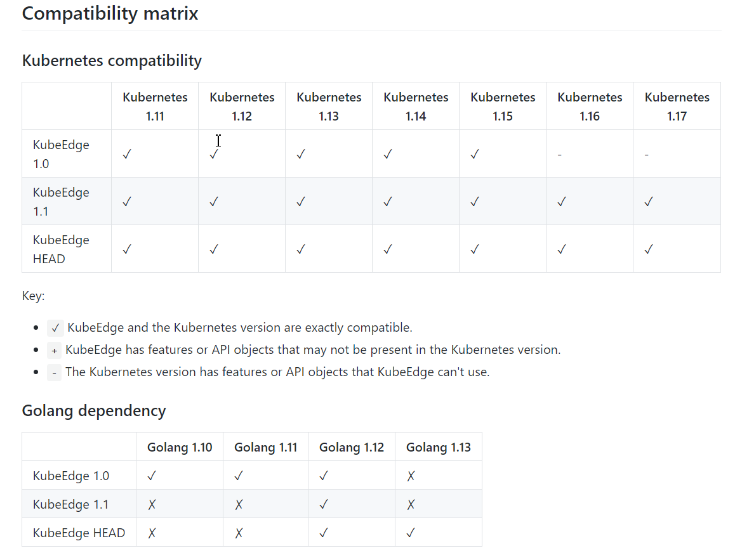Click the Compatibility matrix heading
The height and width of the screenshot is (560, 742).
(110, 13)
